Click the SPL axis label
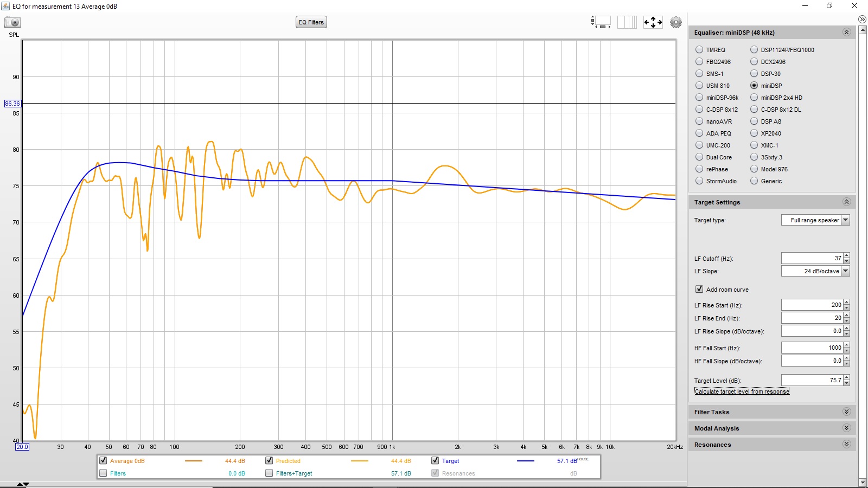The image size is (868, 488). [x=14, y=35]
